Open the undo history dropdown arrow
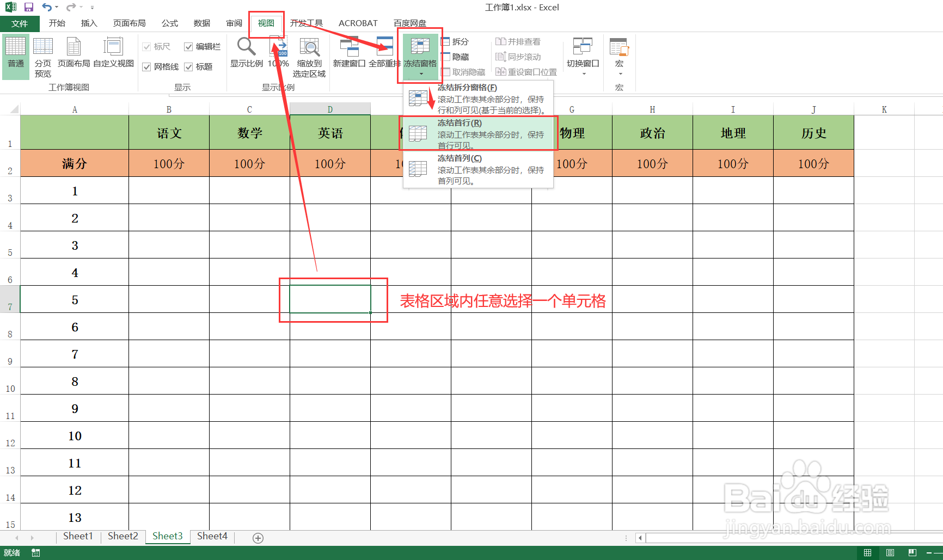 (57, 7)
